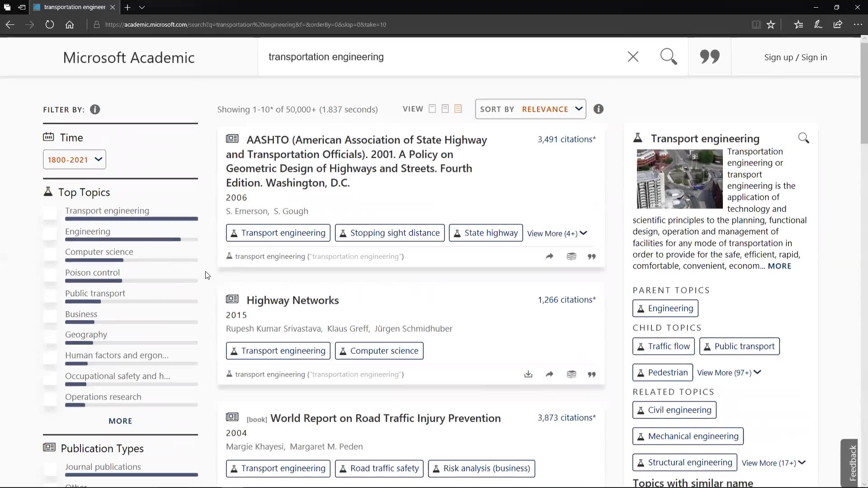Switch to the medium view icon

pos(445,109)
